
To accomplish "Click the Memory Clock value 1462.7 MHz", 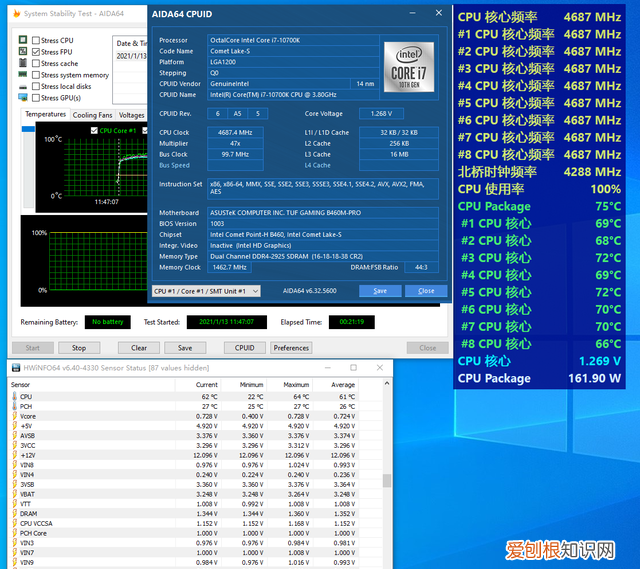I will pos(229,267).
